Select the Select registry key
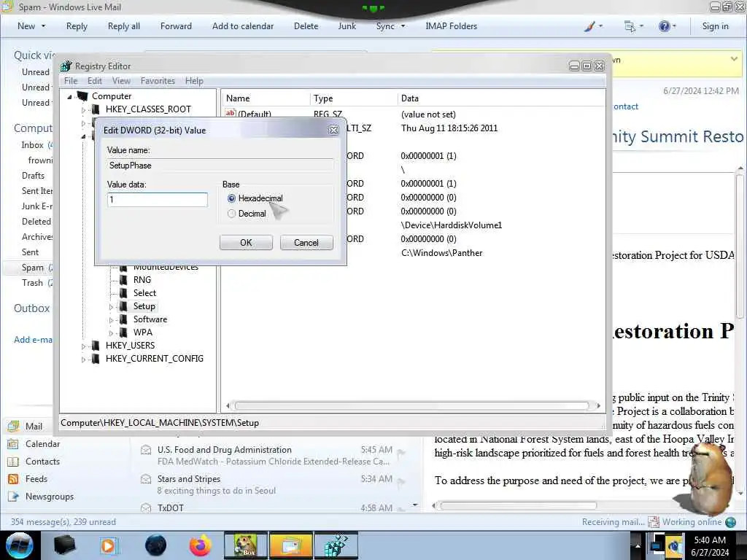747x560 pixels. (145, 293)
